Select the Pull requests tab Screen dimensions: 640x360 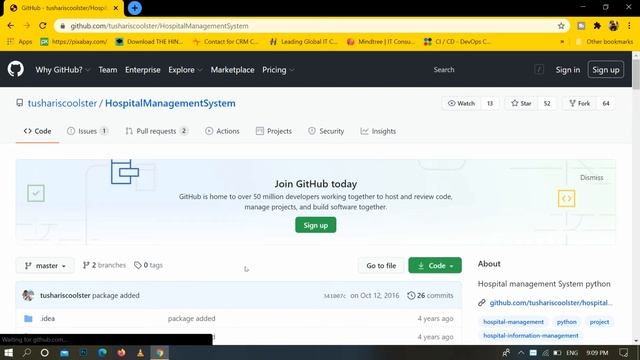pos(157,131)
